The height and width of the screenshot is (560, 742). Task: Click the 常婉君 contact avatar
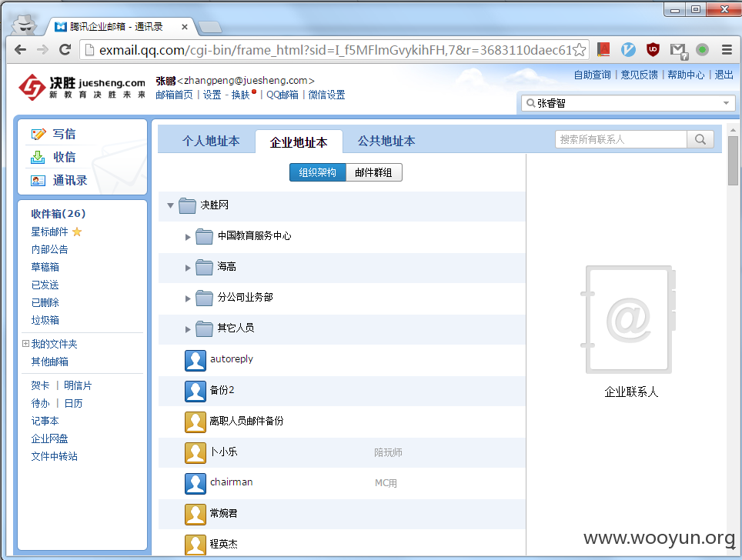pyautogui.click(x=196, y=514)
